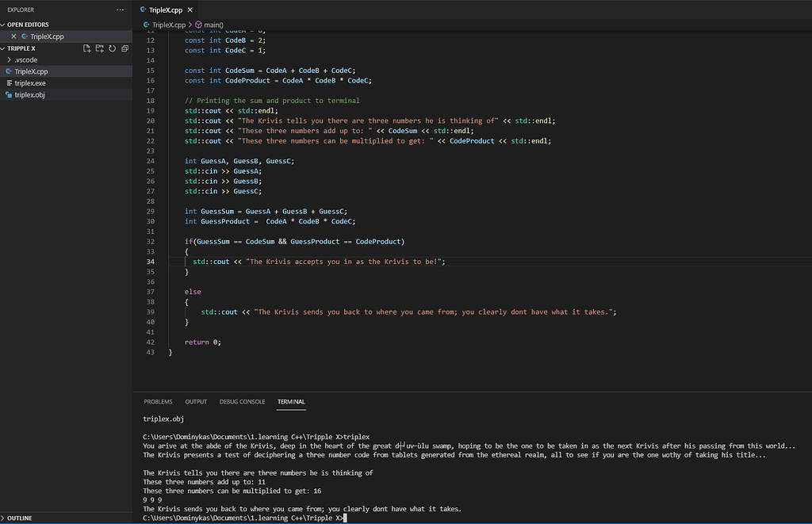Select the Terminal panel tab
Screen dimensions: 812x524
point(291,402)
